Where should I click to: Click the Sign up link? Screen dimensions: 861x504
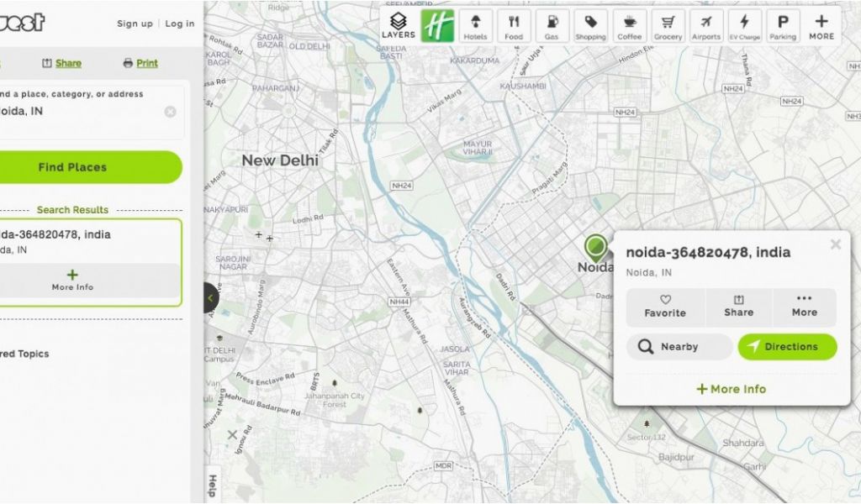click(x=135, y=24)
